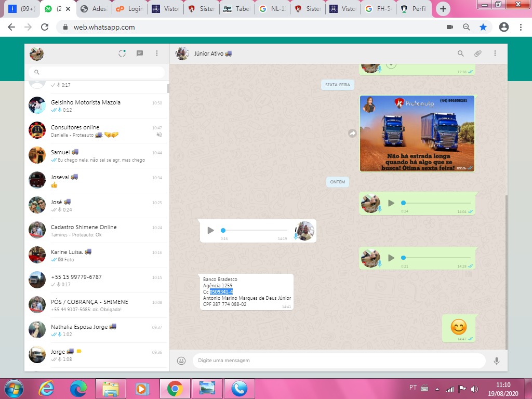Click the chat search input field
The width and height of the screenshot is (532, 399).
point(99,72)
